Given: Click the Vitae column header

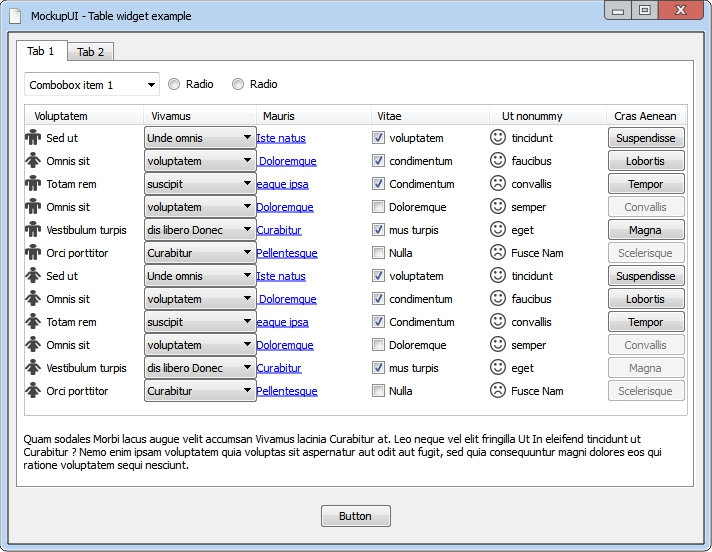Looking at the screenshot, I should tap(389, 116).
